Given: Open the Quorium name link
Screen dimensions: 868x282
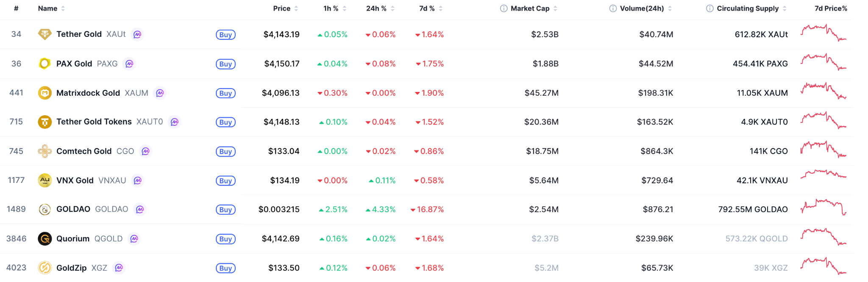Looking at the screenshot, I should pyautogui.click(x=73, y=239).
